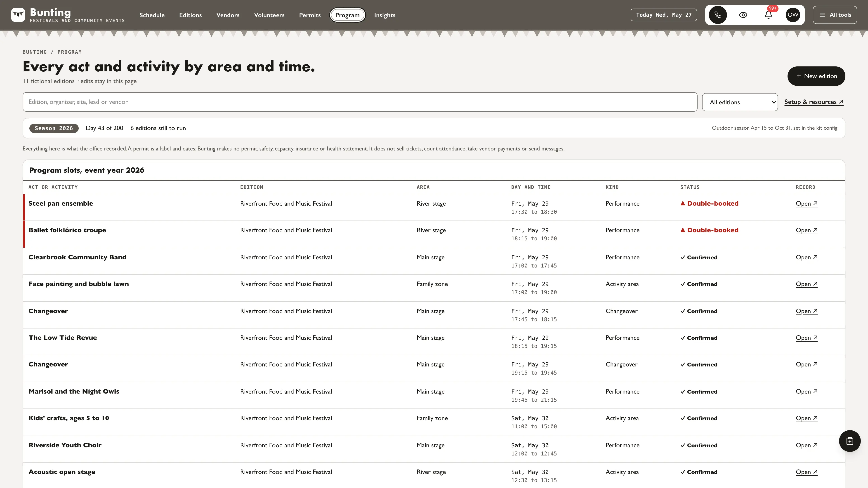Select The Low Tide Revue act name
Viewport: 868px width, 488px height.
(63, 338)
